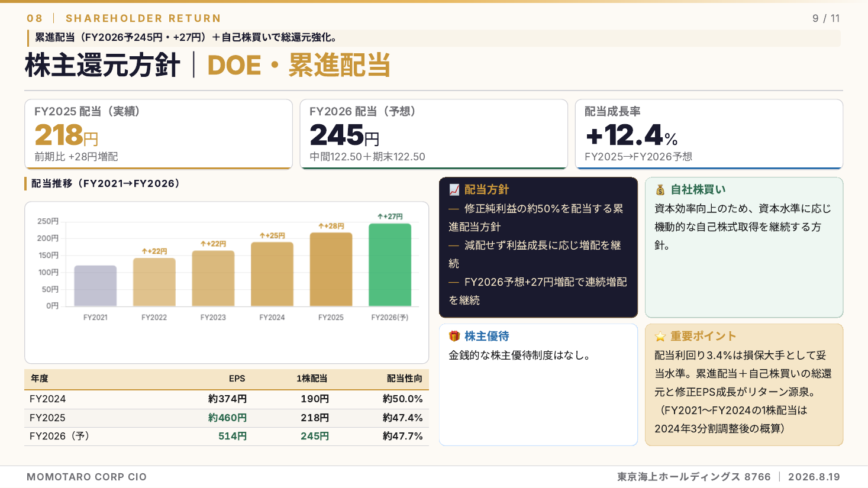Screen dimensions: 868x488
Task: Click the 年度 table column header
Action: point(40,379)
